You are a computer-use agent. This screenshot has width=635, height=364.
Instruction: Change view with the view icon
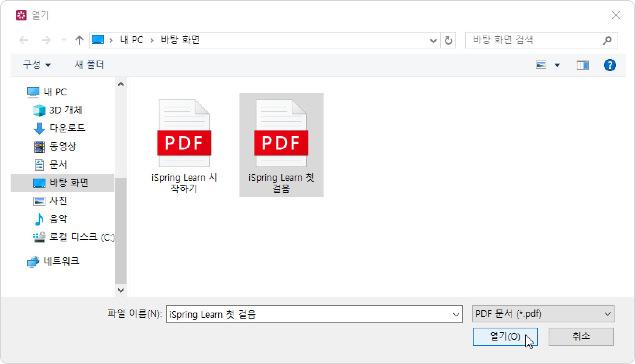click(541, 65)
